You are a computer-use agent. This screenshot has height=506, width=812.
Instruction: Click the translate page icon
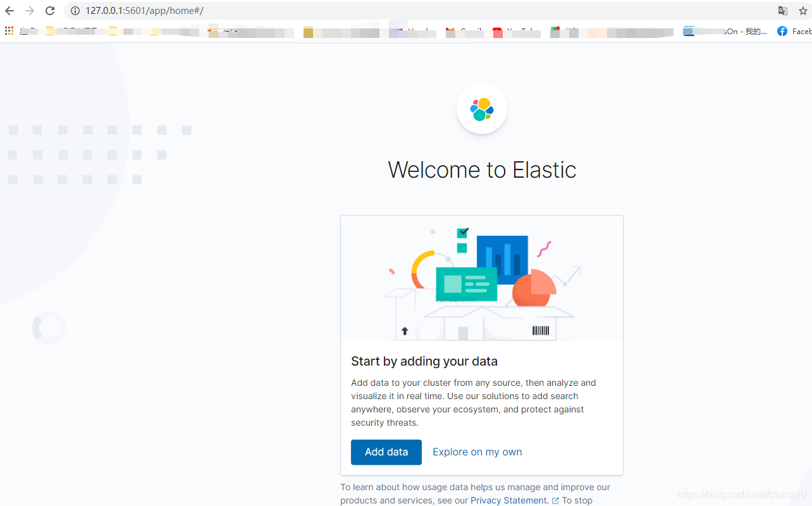[x=783, y=11]
